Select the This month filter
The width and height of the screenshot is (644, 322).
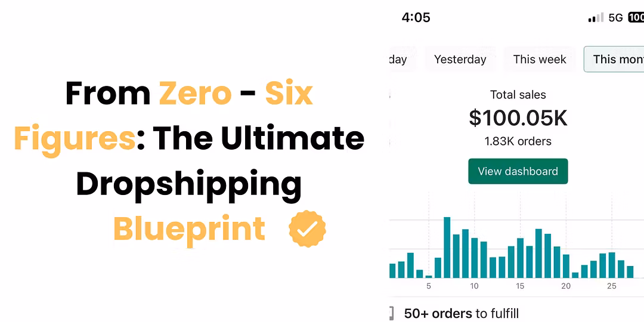click(x=614, y=60)
